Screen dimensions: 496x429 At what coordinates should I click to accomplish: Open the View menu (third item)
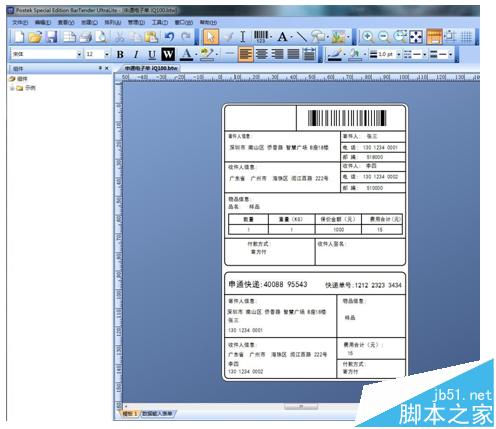tap(66, 22)
